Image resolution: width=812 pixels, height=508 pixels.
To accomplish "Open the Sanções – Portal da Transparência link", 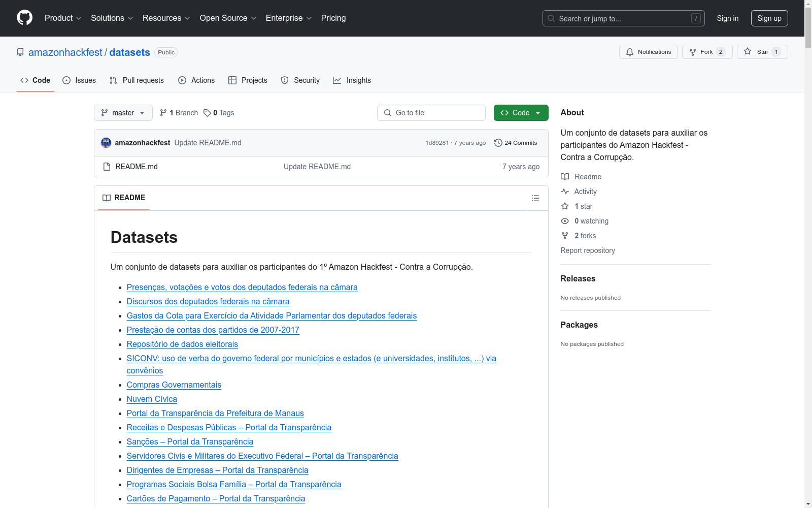I will pyautogui.click(x=190, y=441).
